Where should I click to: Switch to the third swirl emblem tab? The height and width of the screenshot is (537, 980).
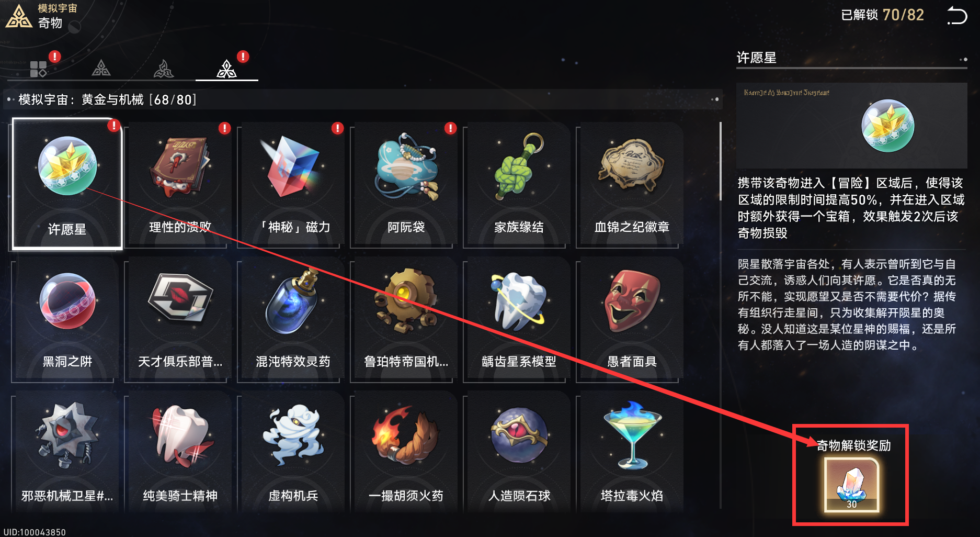(164, 69)
